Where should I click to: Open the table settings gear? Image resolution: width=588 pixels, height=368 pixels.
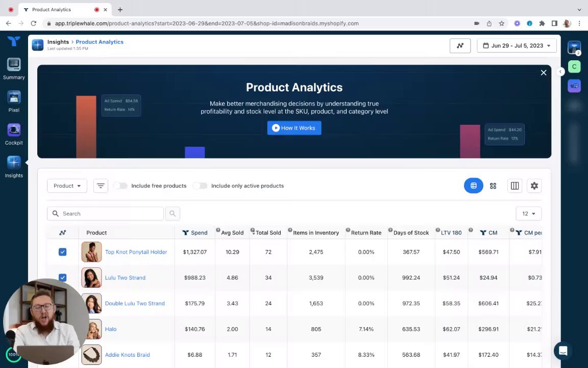point(534,186)
